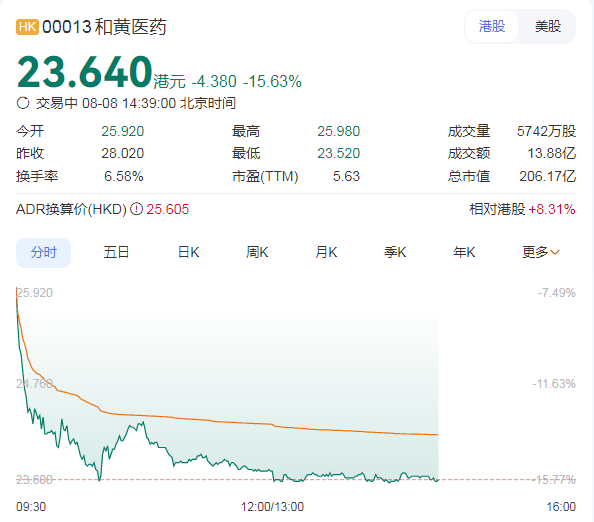Click the 12:00/13:00 time axis label
The height and width of the screenshot is (522, 594).
272,507
